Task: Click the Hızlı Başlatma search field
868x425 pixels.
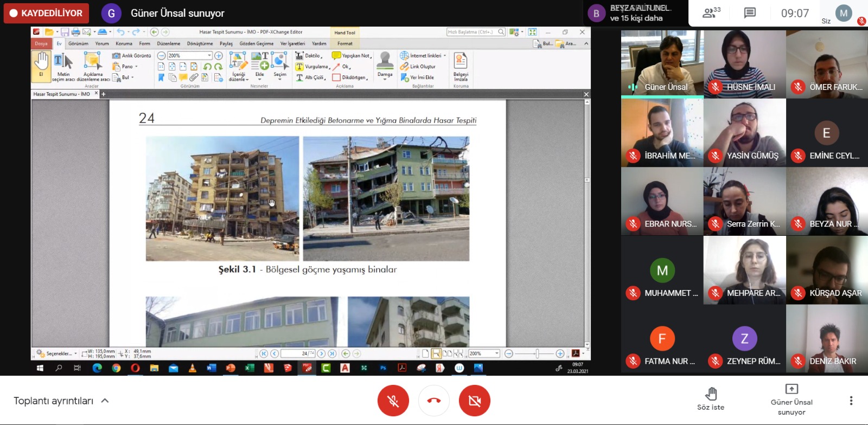Action: [476, 32]
